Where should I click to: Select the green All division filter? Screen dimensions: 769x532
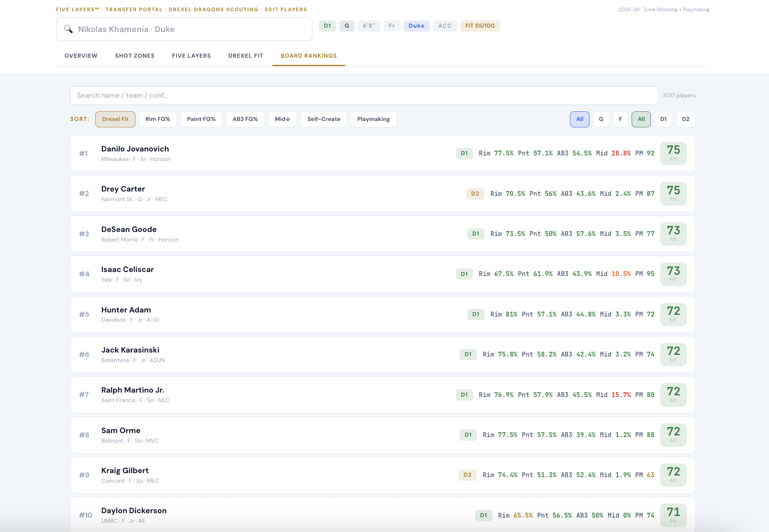tap(641, 119)
